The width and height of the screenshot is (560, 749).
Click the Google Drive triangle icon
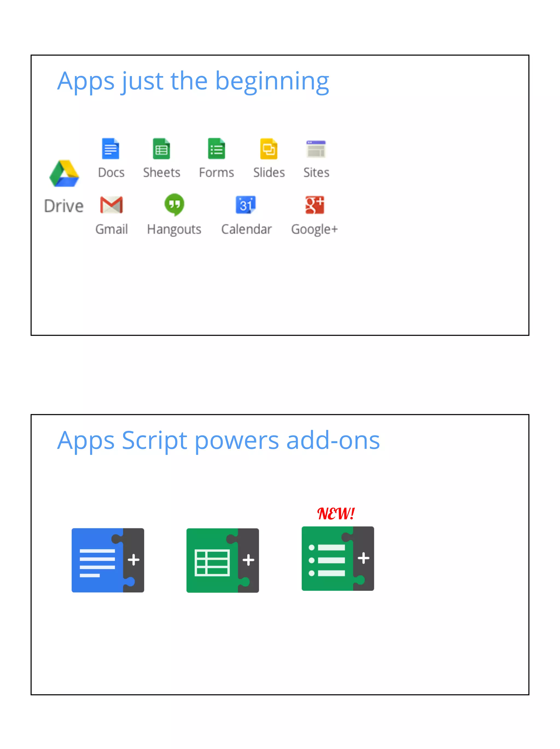pyautogui.click(x=64, y=173)
